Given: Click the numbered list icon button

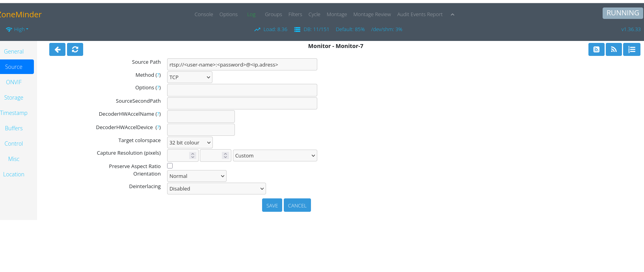Looking at the screenshot, I should click(x=631, y=50).
